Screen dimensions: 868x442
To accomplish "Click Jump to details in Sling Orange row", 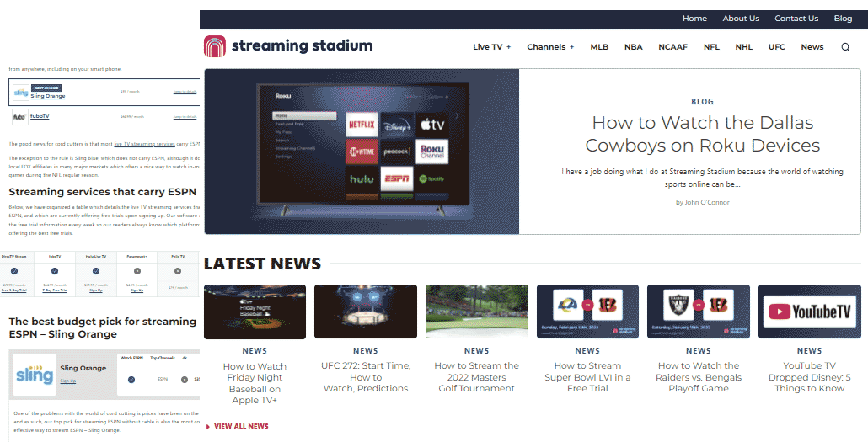I will pyautogui.click(x=185, y=92).
